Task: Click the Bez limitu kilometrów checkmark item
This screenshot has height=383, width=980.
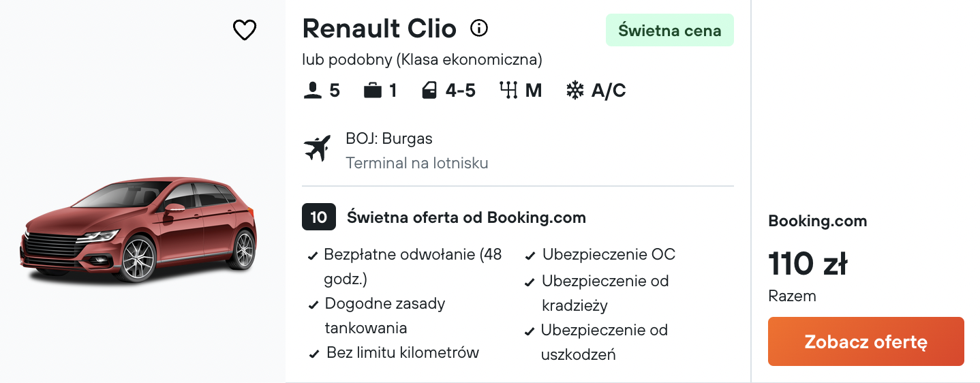Action: click(x=394, y=353)
